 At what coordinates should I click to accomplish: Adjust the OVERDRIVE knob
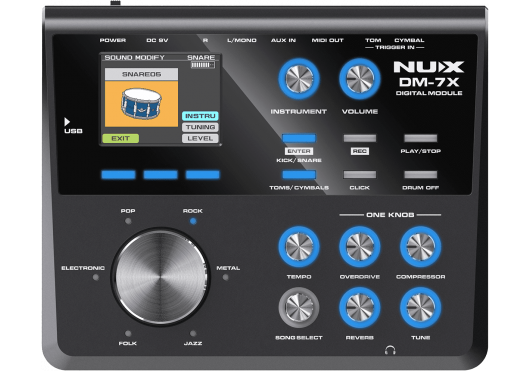click(360, 247)
